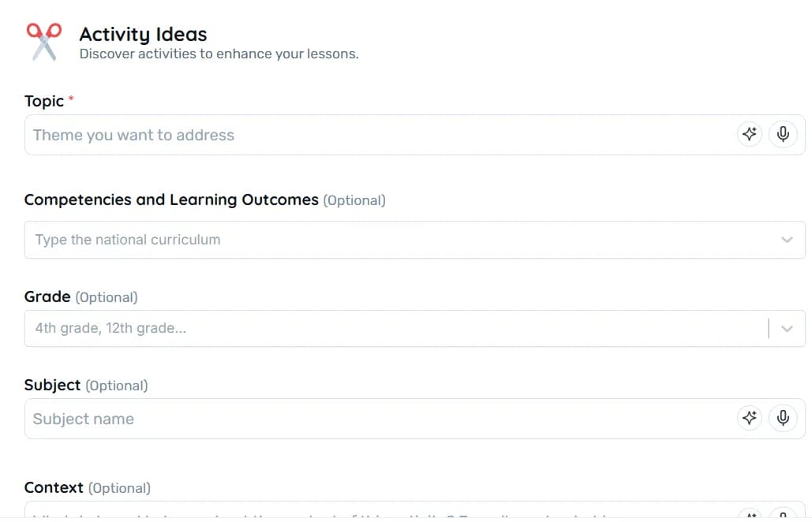
Task: Expand the Competencies and Learning Outcomes chevron
Action: 787,240
